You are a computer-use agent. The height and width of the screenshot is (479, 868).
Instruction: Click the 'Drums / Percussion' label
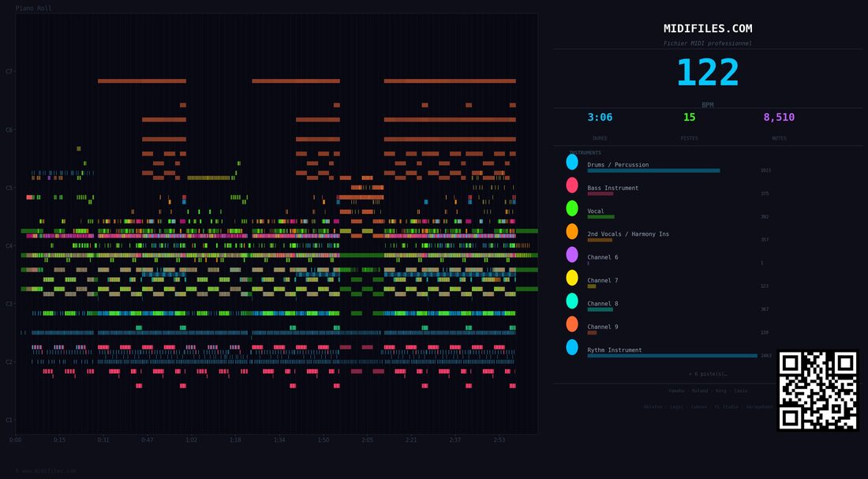[x=618, y=164]
